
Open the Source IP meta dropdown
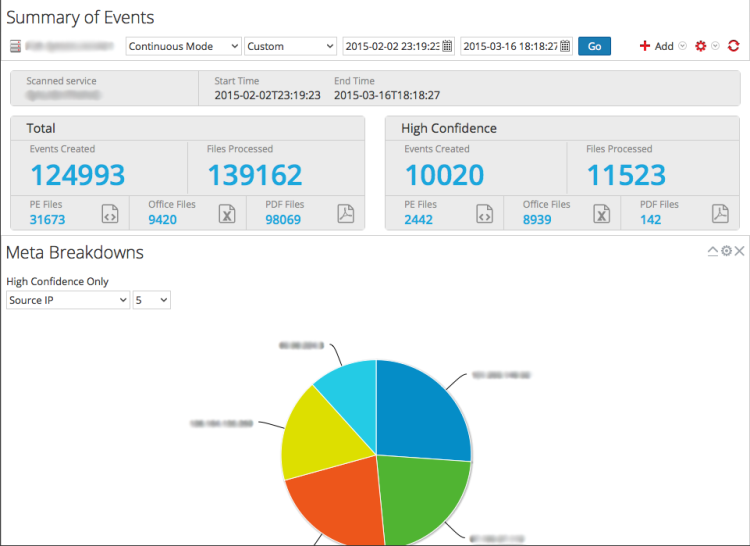(x=68, y=300)
